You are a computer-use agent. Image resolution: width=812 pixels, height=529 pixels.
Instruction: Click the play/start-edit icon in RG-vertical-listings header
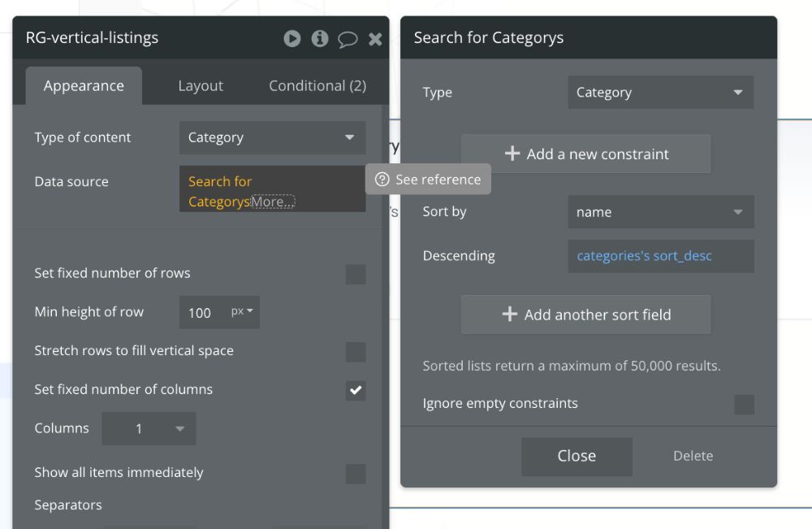[x=292, y=38]
